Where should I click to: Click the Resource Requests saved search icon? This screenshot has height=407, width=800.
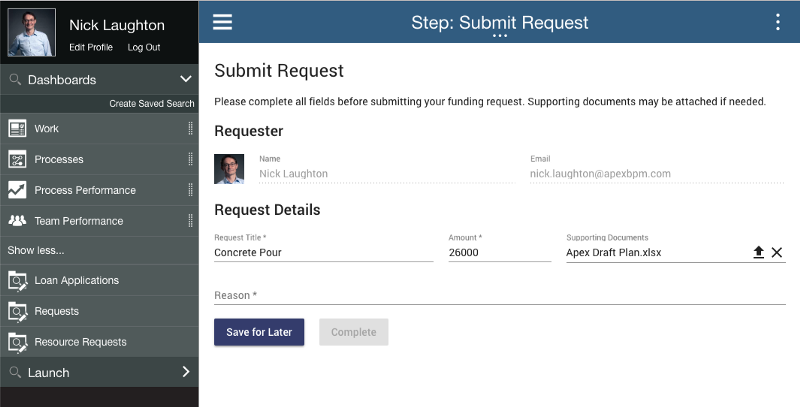pos(17,342)
